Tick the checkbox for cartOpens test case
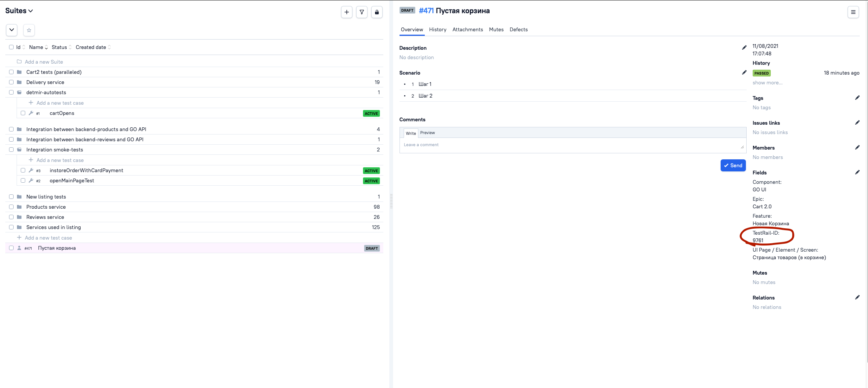868x388 pixels. point(23,113)
